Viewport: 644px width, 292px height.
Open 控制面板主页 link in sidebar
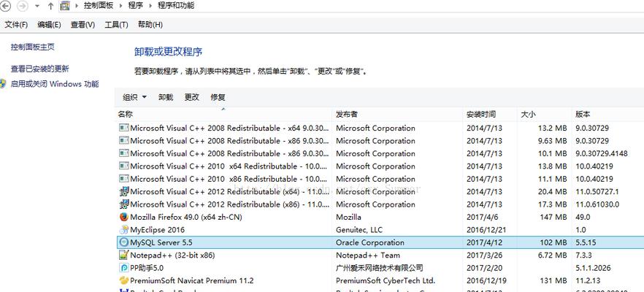[32, 47]
